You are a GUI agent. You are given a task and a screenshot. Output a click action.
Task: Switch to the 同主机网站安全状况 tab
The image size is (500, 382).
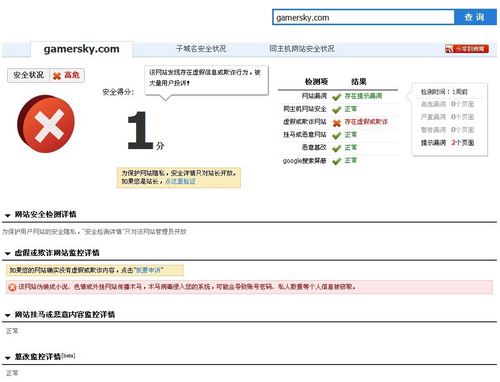(x=302, y=49)
